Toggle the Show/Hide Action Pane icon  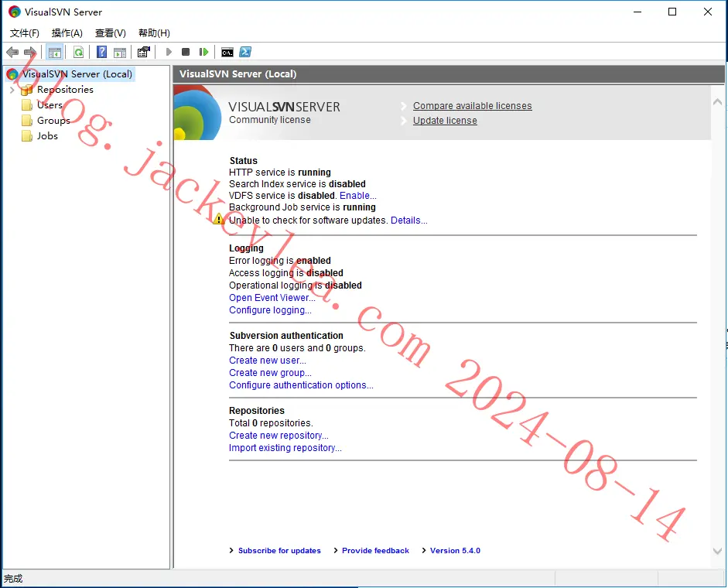(x=120, y=52)
